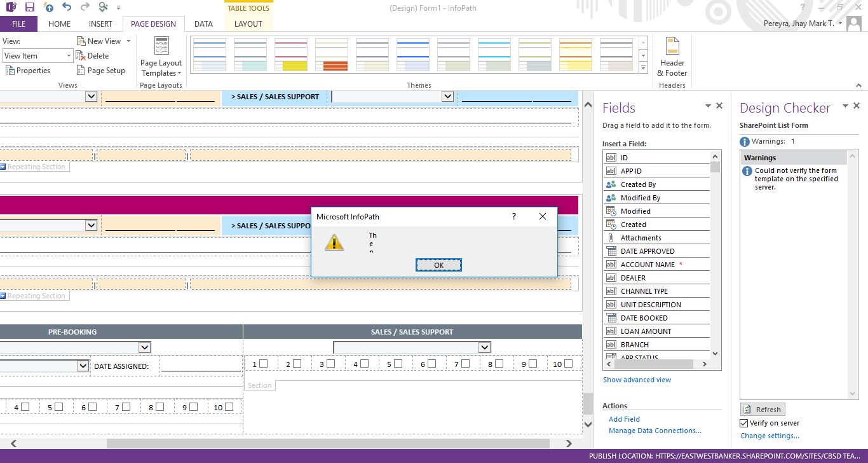Viewport: 868px width, 463px height.
Task: Open Header & Footer settings
Action: coord(672,57)
